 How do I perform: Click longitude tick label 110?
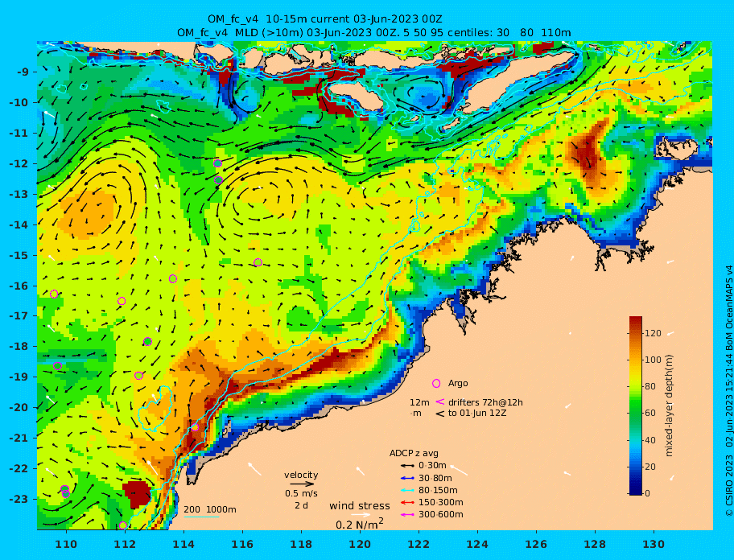click(x=66, y=545)
